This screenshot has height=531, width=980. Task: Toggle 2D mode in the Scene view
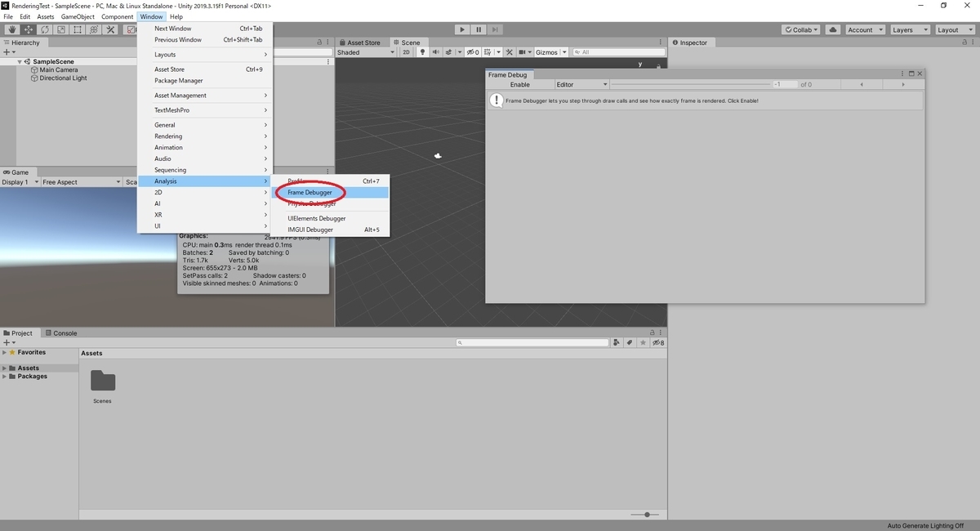407,51
